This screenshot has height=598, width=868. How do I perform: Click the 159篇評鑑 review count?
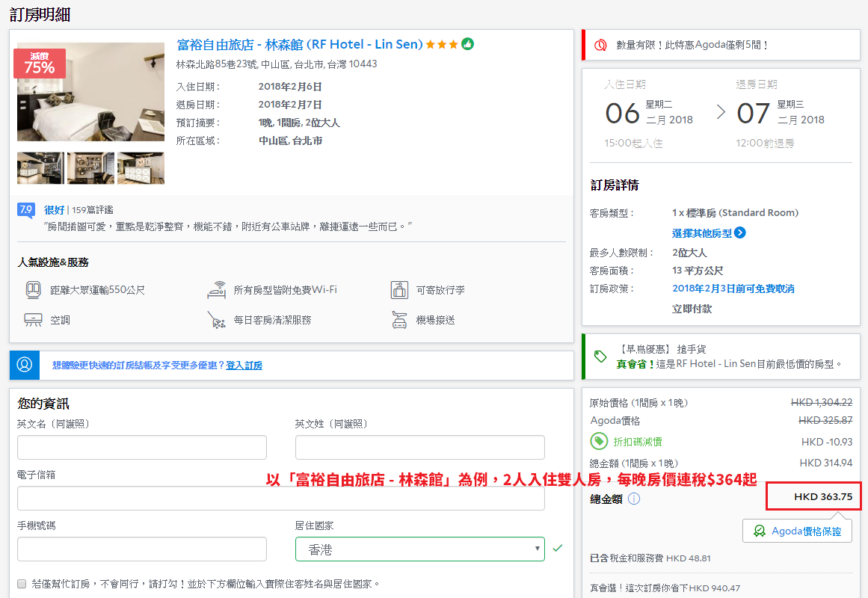click(93, 210)
